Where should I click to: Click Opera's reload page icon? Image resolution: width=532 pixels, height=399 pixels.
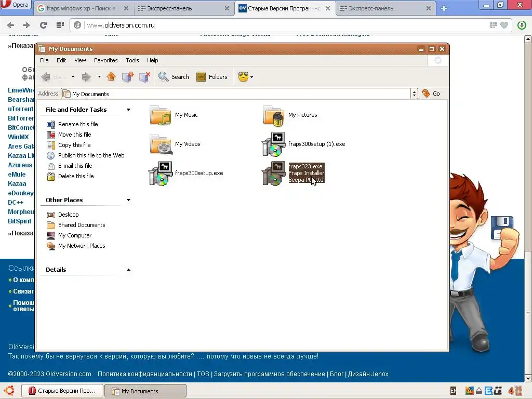pos(43,25)
